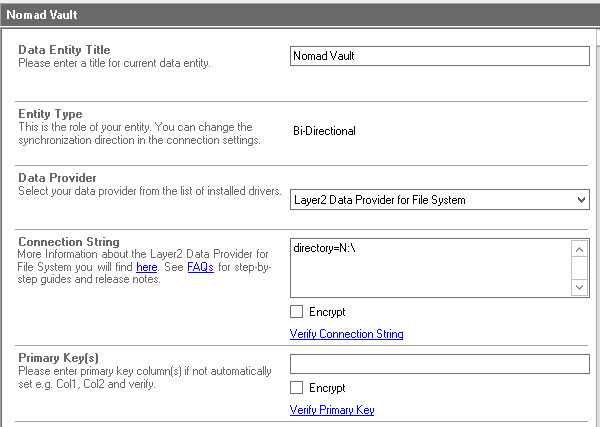600x427 pixels.
Task: Click the Primary Key(s) input field
Action: point(439,363)
